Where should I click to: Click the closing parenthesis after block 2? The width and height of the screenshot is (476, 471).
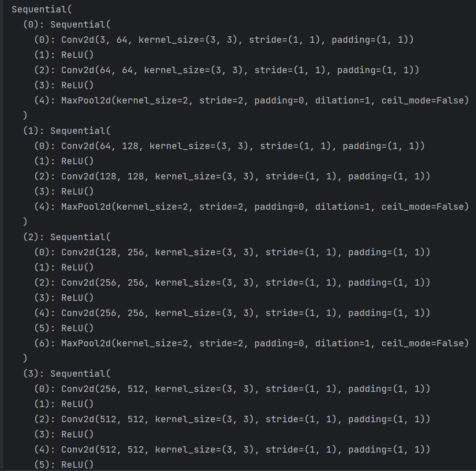coord(25,359)
